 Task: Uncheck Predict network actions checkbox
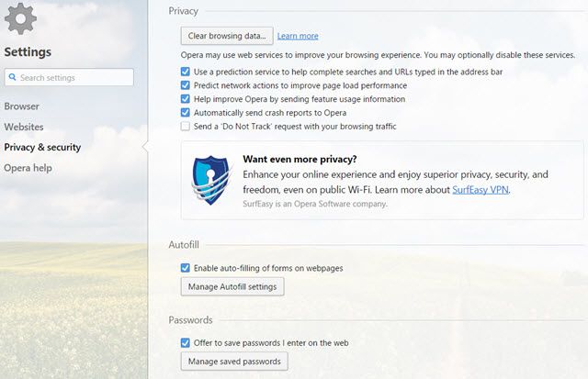click(187, 85)
